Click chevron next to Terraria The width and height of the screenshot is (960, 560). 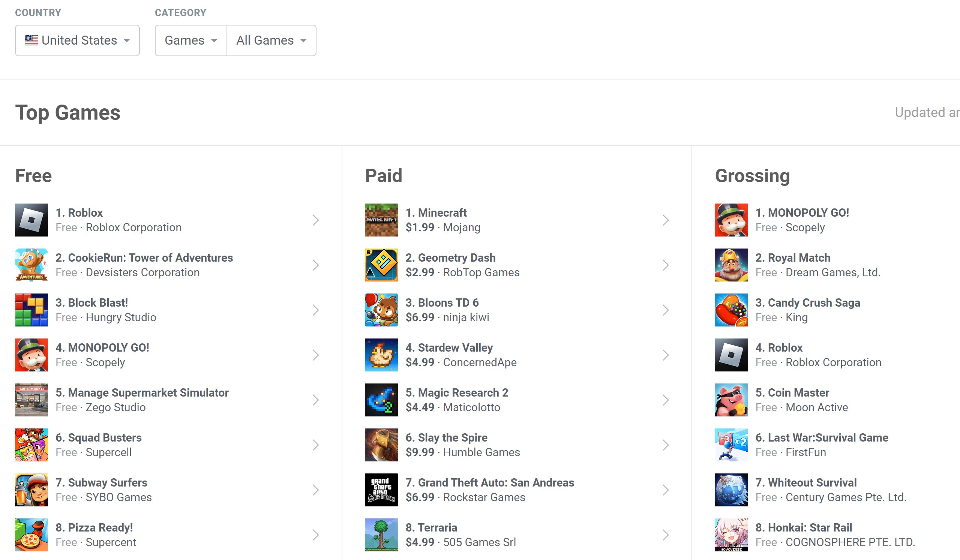665,535
